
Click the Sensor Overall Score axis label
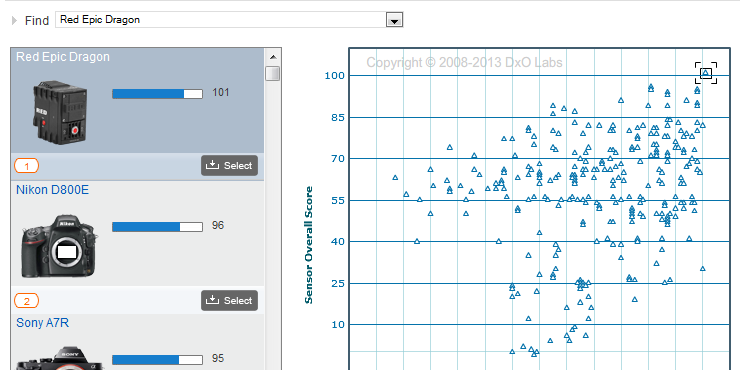tap(309, 245)
